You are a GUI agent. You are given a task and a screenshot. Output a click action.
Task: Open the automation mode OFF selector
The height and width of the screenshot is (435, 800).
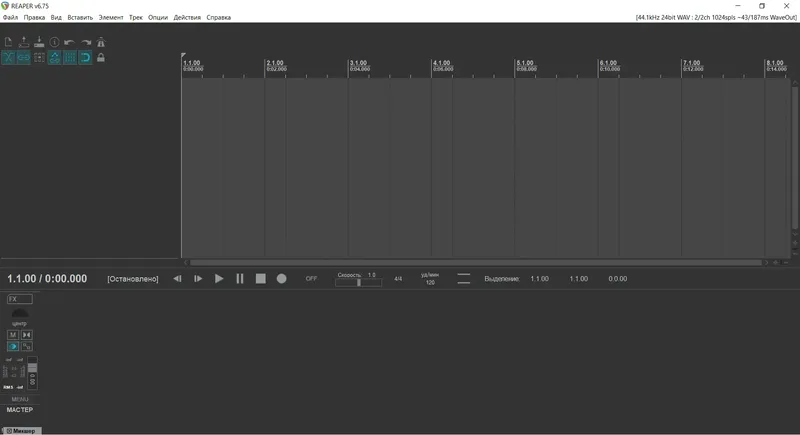click(311, 278)
